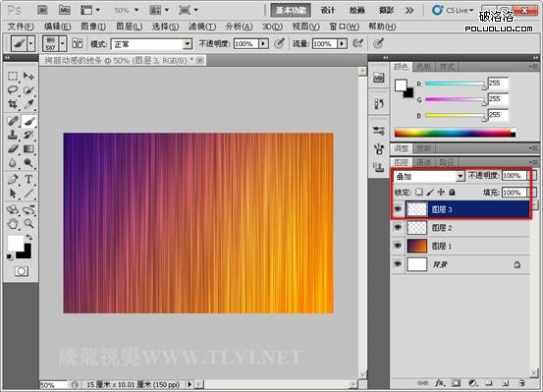Select the 3D Object Rotate tool
The image size is (543, 392).
tap(13, 209)
